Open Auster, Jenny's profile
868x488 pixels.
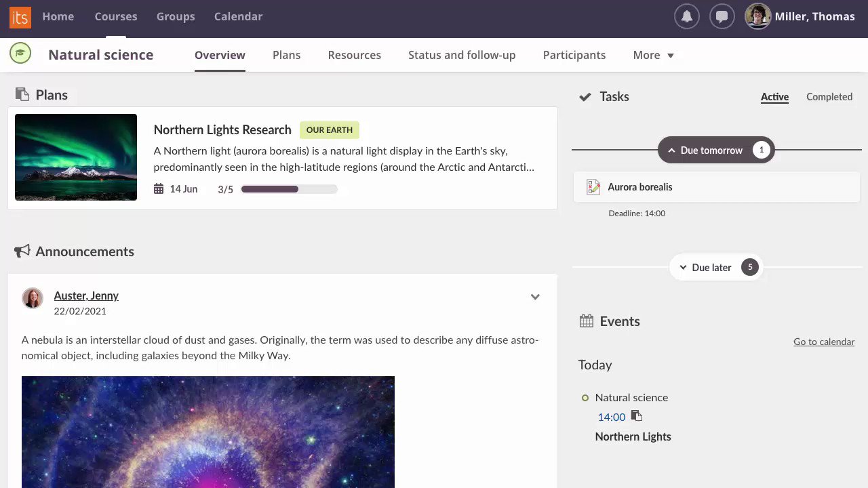[86, 296]
